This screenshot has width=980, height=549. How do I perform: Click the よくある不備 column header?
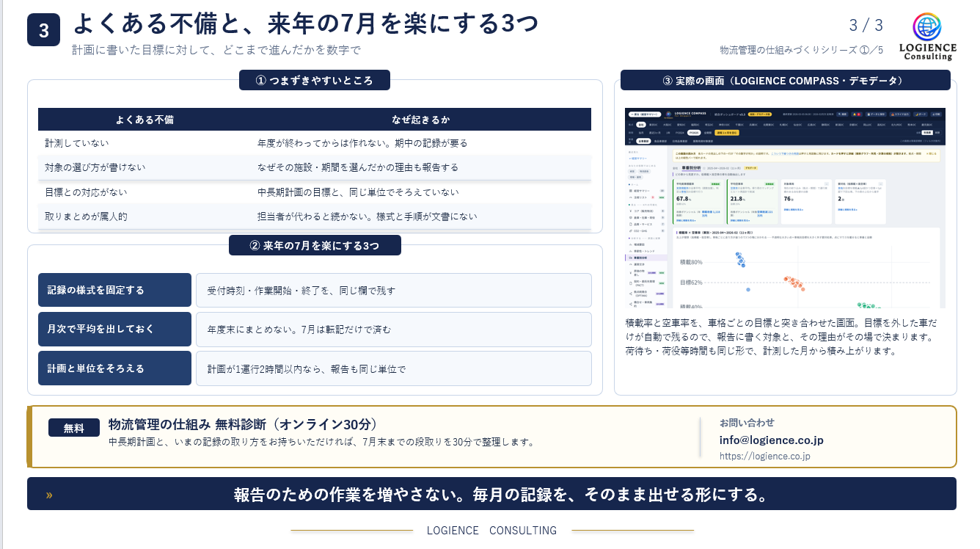click(x=145, y=119)
